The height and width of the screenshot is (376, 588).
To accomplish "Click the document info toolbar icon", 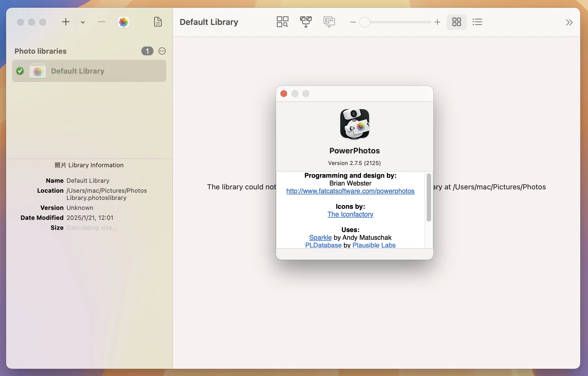I will pos(158,22).
